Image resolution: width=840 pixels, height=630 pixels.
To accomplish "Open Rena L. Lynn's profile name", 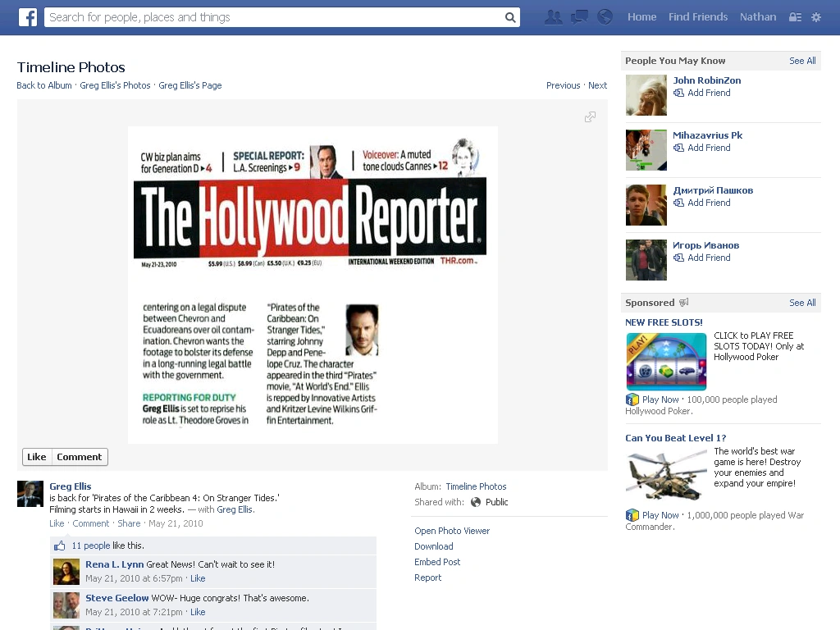I will [115, 564].
